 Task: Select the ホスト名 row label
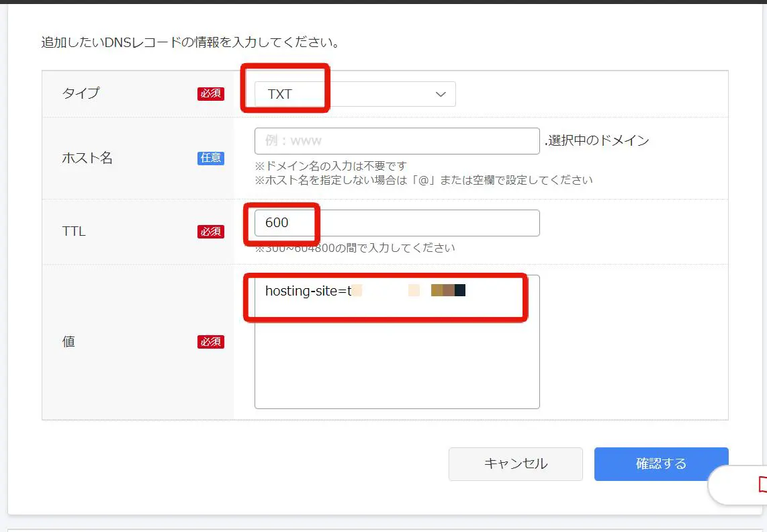coord(87,159)
